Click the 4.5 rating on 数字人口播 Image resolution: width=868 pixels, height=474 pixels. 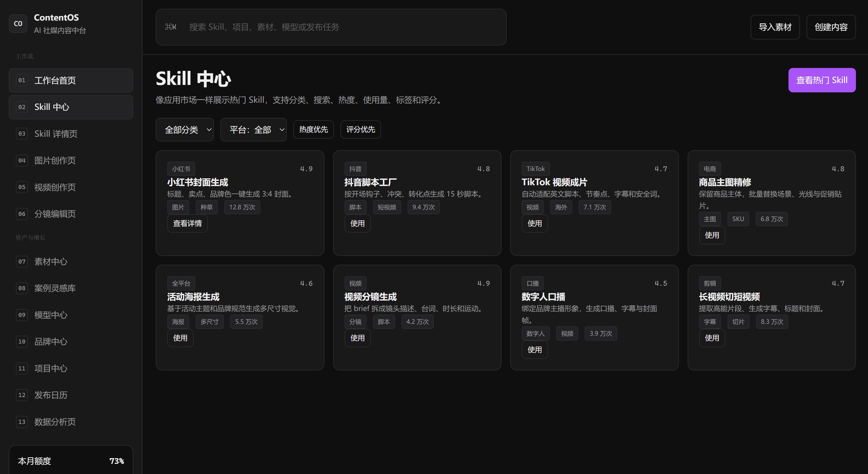click(x=661, y=284)
